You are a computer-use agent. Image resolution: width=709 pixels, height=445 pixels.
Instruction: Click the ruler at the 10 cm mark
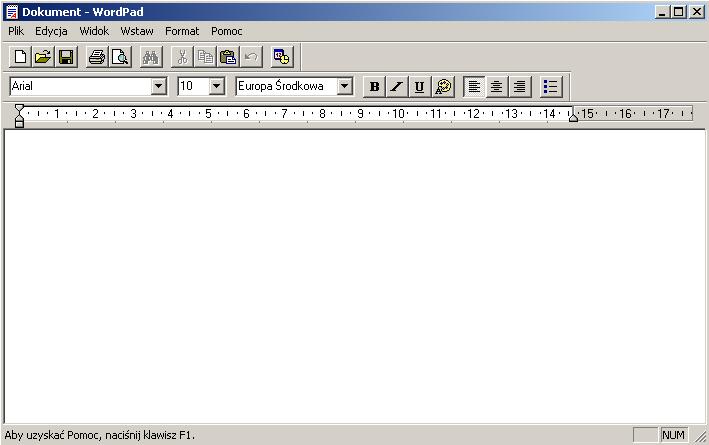tap(398, 114)
